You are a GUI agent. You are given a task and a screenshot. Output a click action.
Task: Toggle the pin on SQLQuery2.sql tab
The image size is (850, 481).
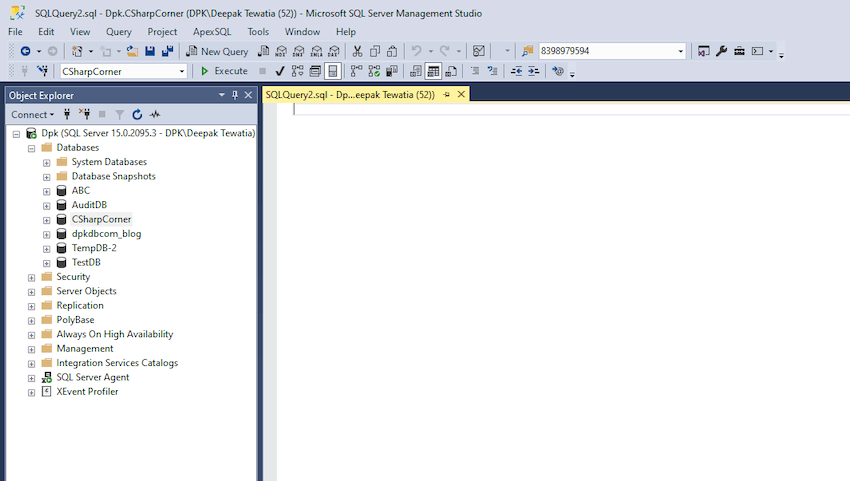(x=447, y=94)
